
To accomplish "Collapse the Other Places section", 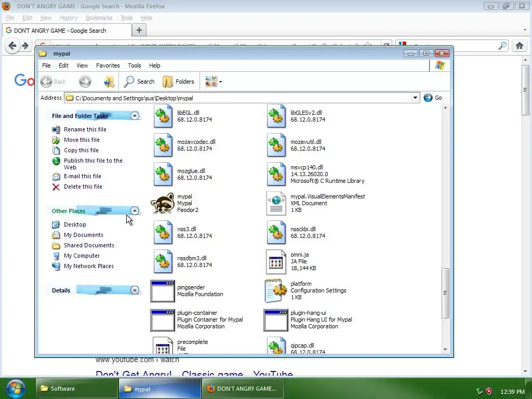I will (x=135, y=211).
